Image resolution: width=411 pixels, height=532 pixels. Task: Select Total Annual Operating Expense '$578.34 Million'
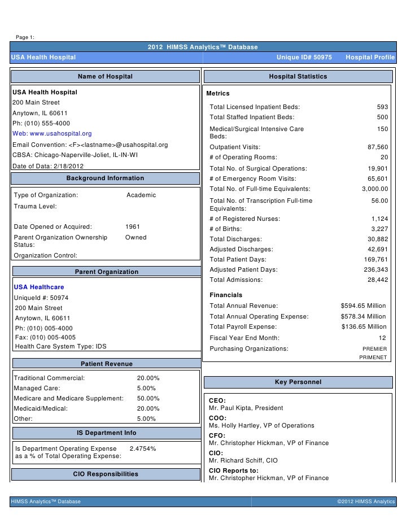click(363, 317)
